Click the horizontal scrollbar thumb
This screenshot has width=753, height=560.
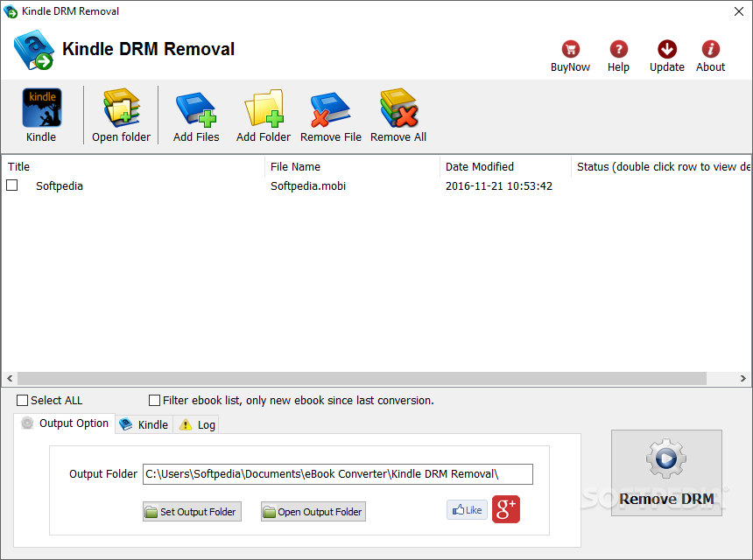[362, 379]
